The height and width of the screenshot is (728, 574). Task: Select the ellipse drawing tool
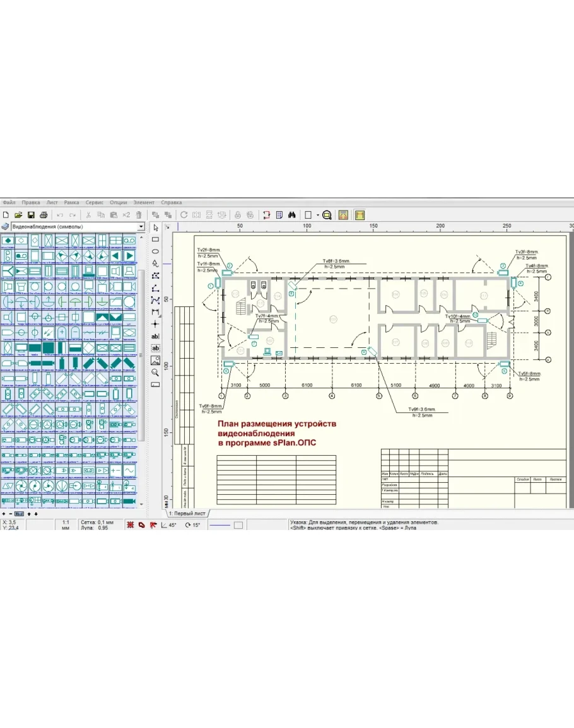pos(155,251)
